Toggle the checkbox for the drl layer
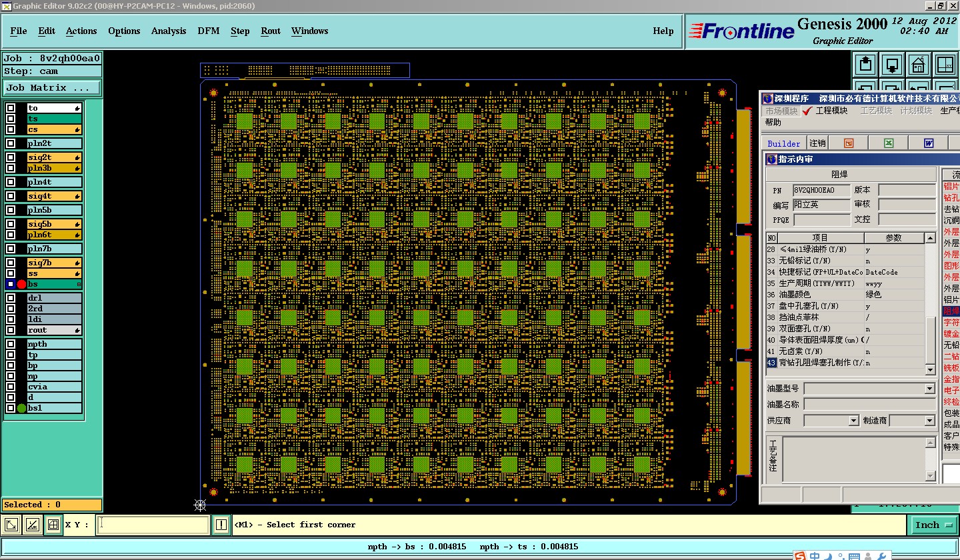 (11, 298)
